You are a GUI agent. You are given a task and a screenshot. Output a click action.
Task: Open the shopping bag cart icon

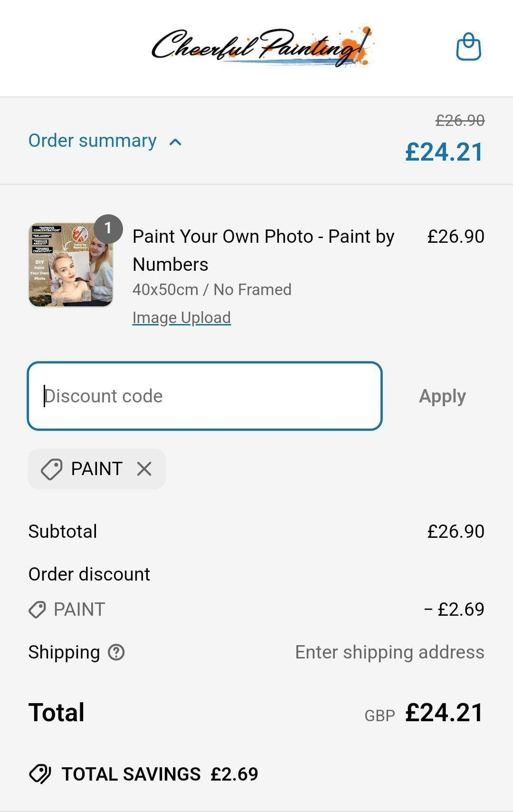[468, 47]
